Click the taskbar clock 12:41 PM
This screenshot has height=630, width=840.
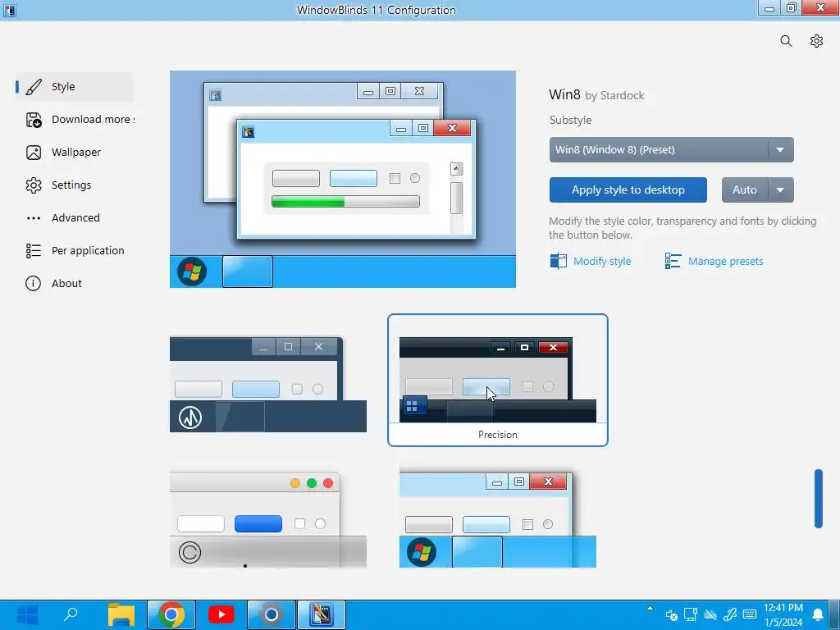[x=783, y=608]
